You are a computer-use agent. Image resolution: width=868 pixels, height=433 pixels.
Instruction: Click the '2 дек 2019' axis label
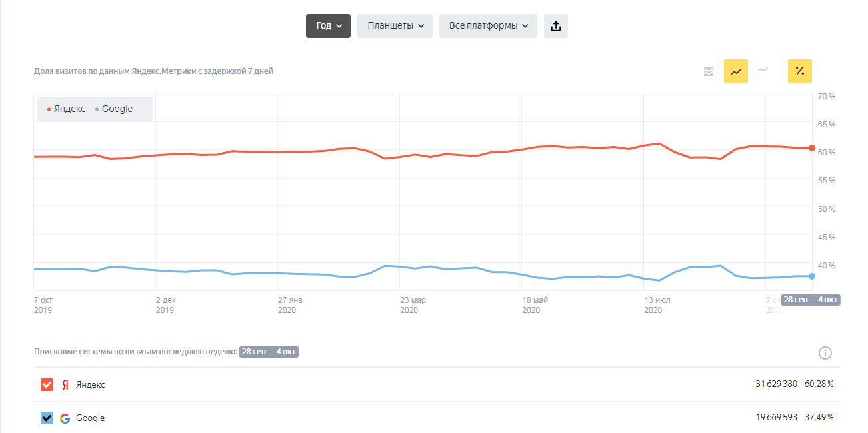click(x=165, y=305)
